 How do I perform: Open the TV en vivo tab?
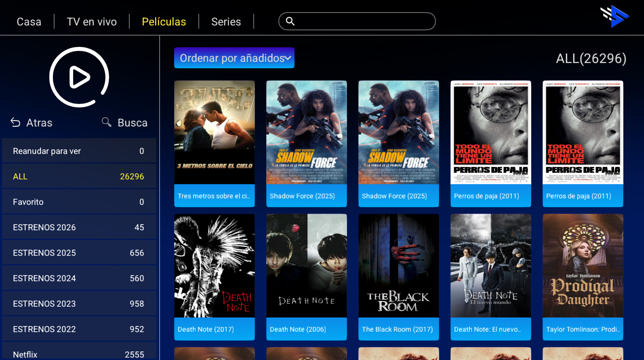[x=92, y=22]
